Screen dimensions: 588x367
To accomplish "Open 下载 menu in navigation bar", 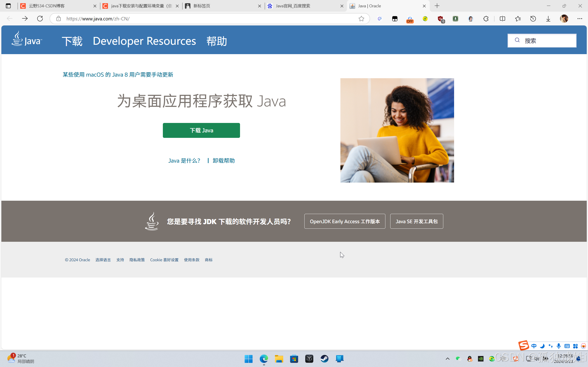I will point(72,40).
